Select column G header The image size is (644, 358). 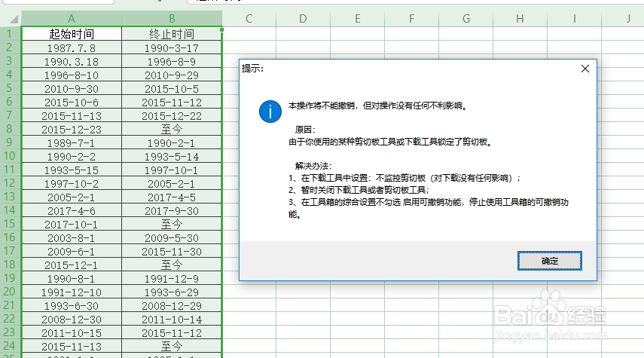coord(465,19)
